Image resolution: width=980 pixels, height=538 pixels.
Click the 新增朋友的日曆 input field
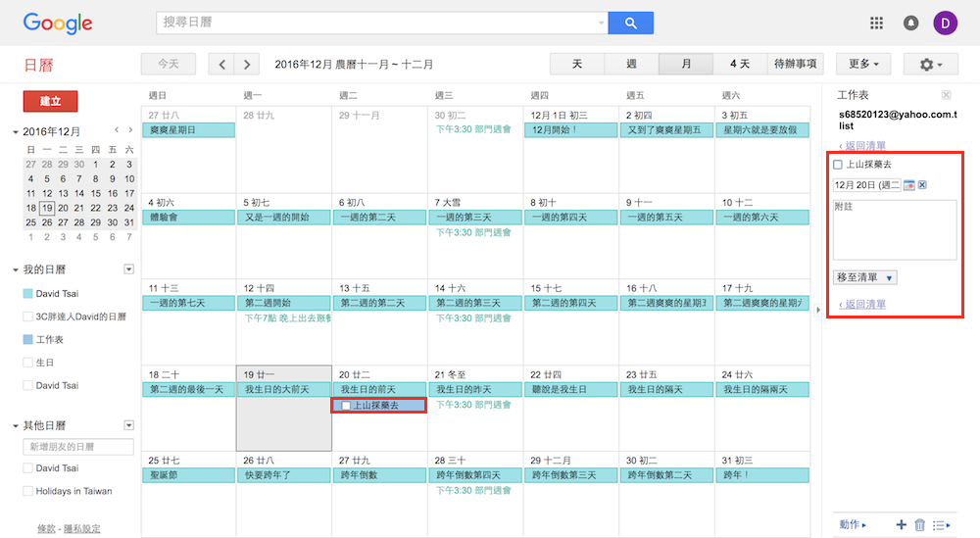(x=78, y=447)
